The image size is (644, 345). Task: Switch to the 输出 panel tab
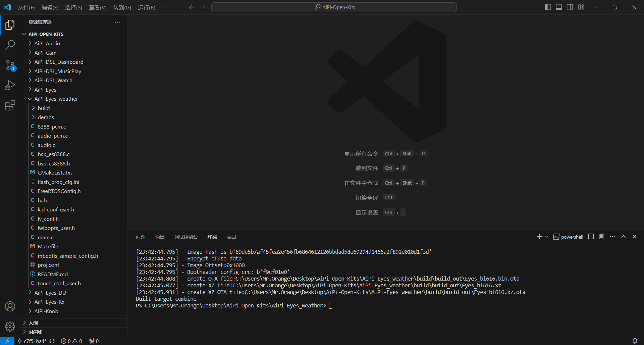160,237
